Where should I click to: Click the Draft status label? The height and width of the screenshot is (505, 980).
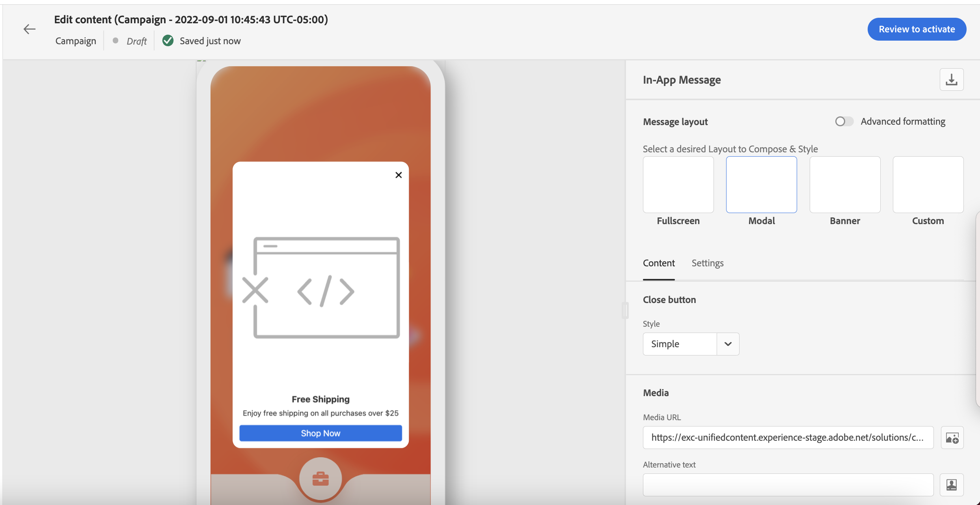(136, 41)
